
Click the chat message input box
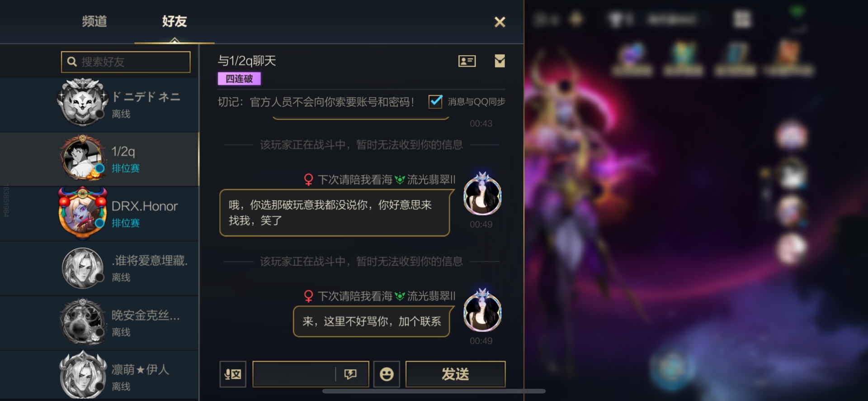294,374
